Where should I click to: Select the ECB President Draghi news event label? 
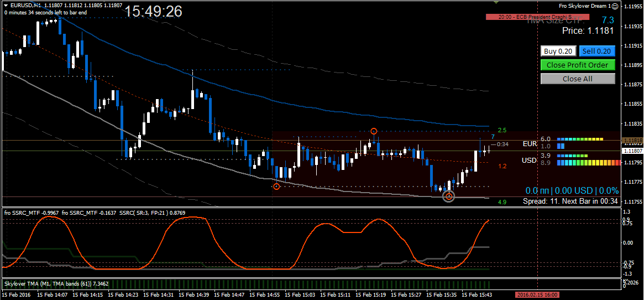[x=537, y=17]
